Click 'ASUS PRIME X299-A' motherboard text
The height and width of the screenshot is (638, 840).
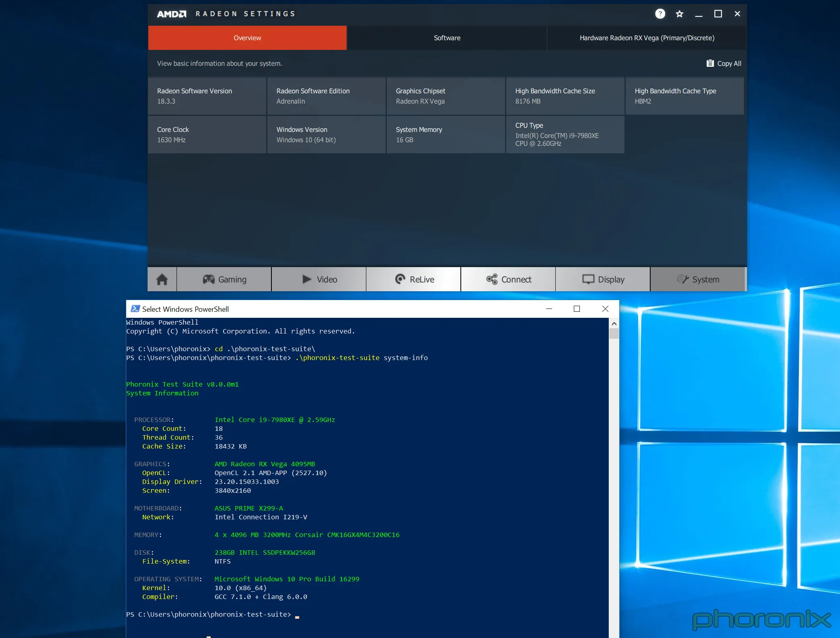[x=249, y=508]
